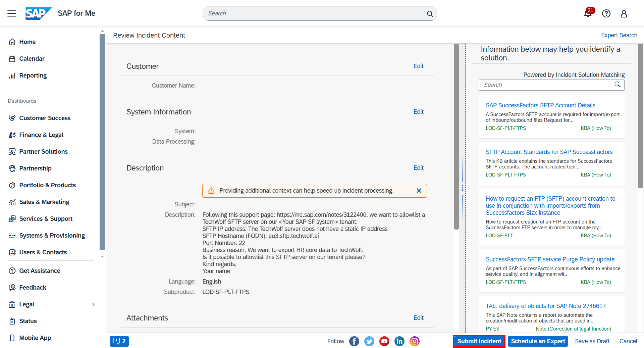Open Finance & Legal dashboard
Image resolution: width=644 pixels, height=348 pixels.
[41, 135]
